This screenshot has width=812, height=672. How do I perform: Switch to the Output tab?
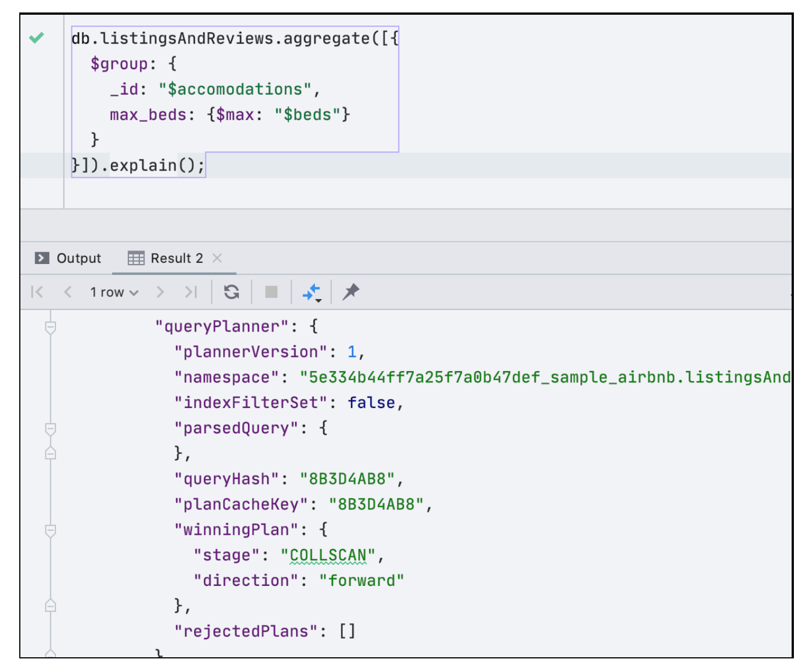pyautogui.click(x=78, y=258)
